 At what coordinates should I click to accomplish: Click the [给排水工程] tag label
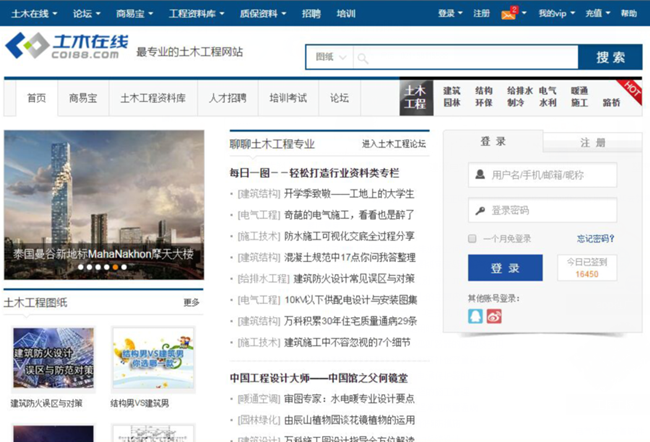[x=264, y=279]
